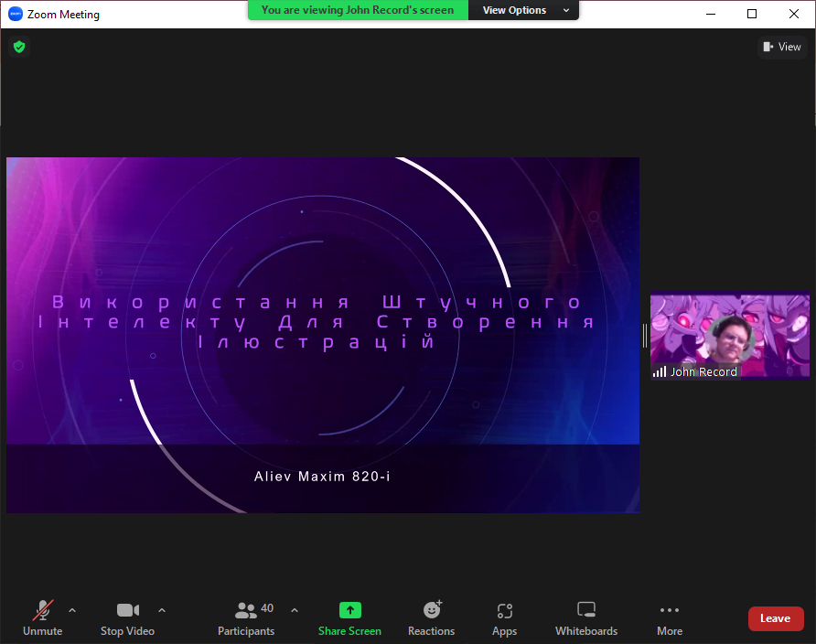Expand video options arrow beside Stop Video

point(162,610)
